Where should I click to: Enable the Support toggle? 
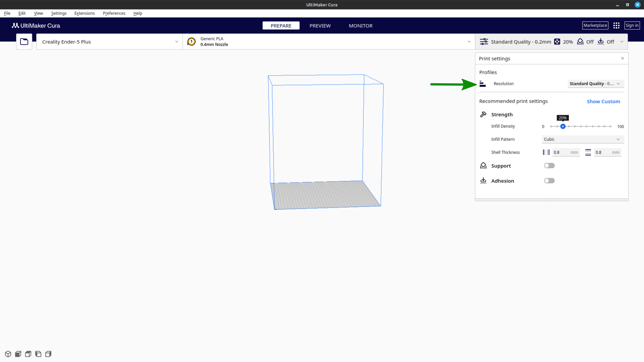(549, 166)
